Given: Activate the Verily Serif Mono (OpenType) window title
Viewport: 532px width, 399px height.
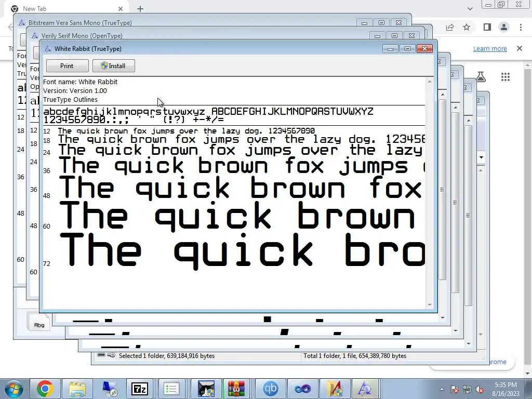Looking at the screenshot, I should coord(82,36).
